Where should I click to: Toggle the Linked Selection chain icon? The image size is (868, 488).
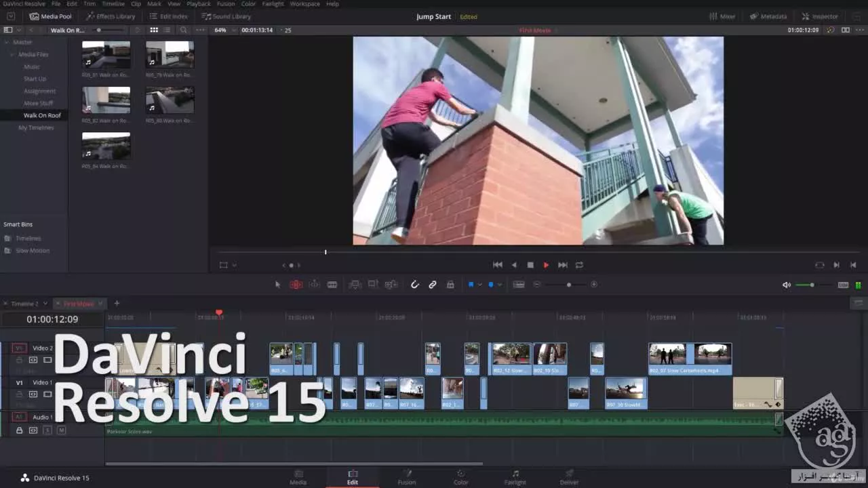(x=433, y=285)
